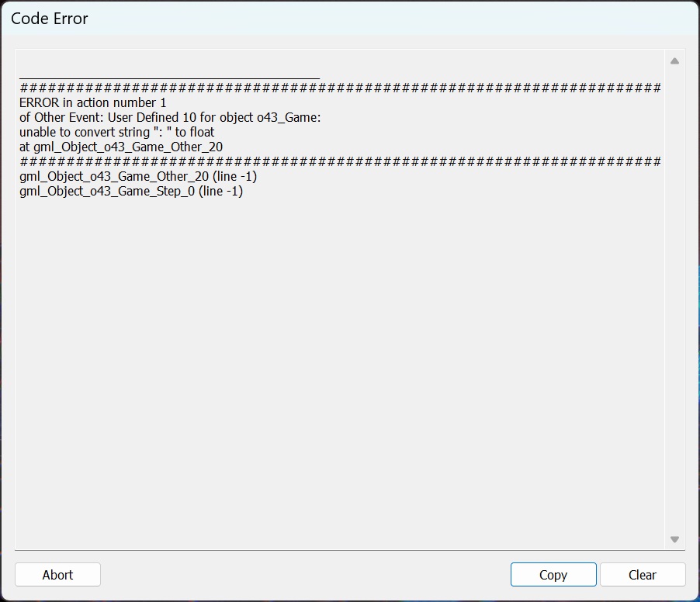Click the gml_Object_o43_Game_Step_0 stack trace line
The image size is (700, 602).
click(x=131, y=191)
